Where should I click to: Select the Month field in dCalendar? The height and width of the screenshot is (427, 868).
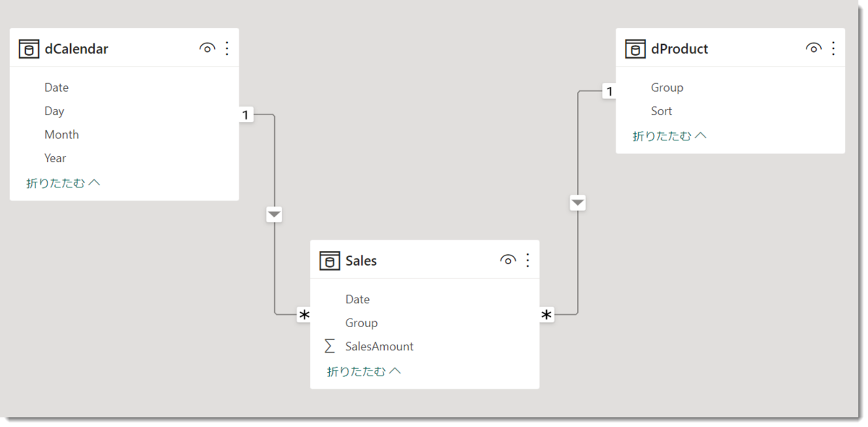[61, 135]
